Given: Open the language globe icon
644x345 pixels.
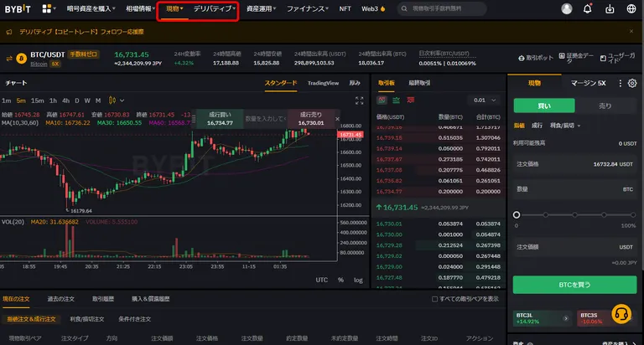Looking at the screenshot, I should point(631,8).
